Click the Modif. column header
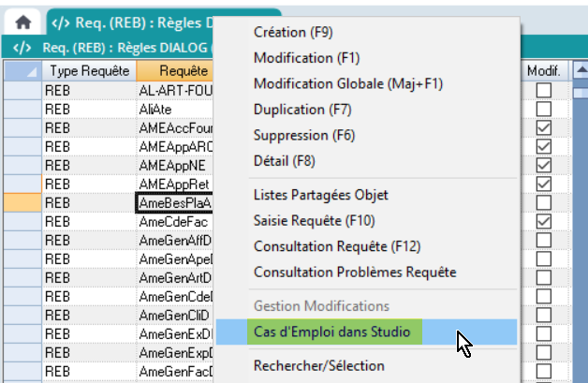 tap(543, 70)
